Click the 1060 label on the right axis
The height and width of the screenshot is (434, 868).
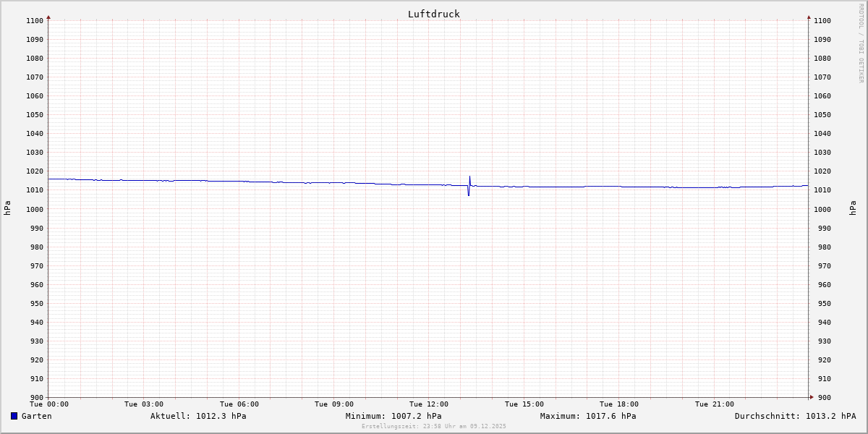coord(822,96)
